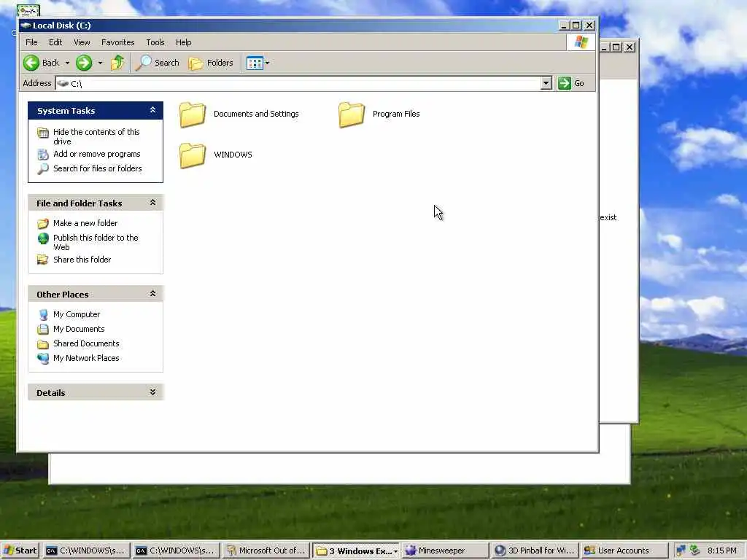This screenshot has height=560, width=747.
Task: Expand the Address bar dropdown
Action: tap(546, 83)
